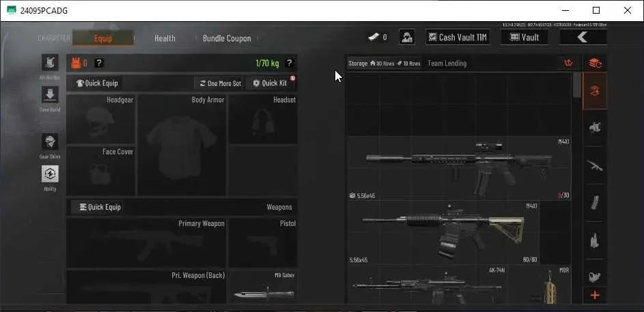Select the empty Headgear slot
The image size is (644, 312).
(100, 119)
